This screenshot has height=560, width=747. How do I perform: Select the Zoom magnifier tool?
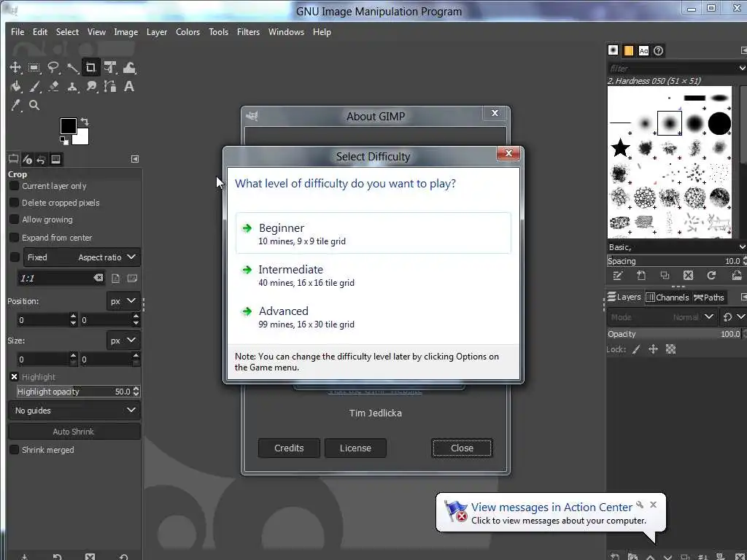[x=34, y=105]
